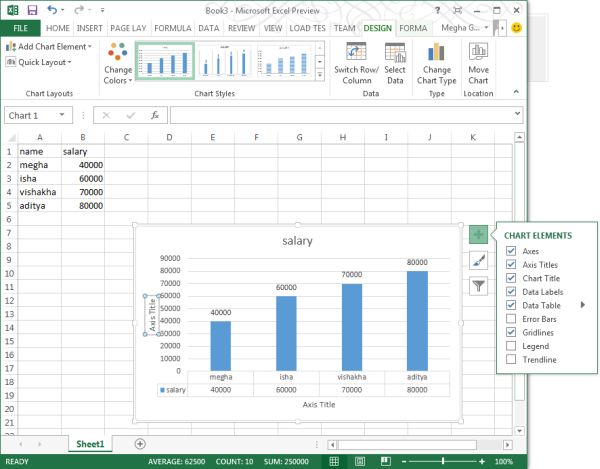The height and width of the screenshot is (469, 600).
Task: Open Customize Quick Access Toolbar dropdown
Action: point(102,10)
